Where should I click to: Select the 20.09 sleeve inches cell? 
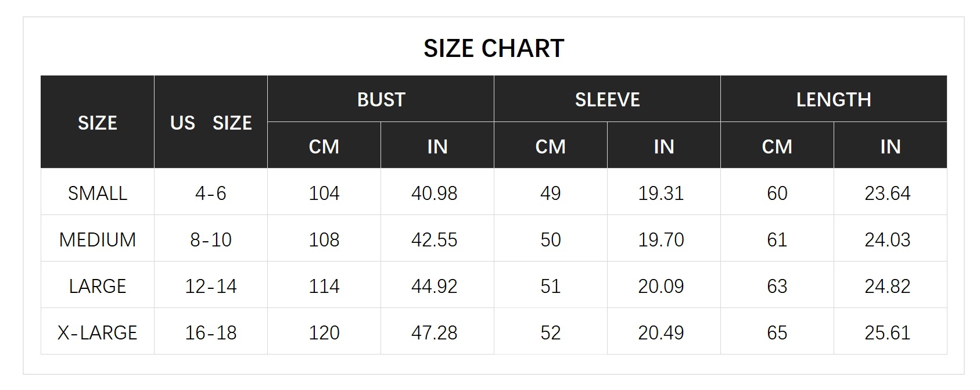click(x=661, y=286)
